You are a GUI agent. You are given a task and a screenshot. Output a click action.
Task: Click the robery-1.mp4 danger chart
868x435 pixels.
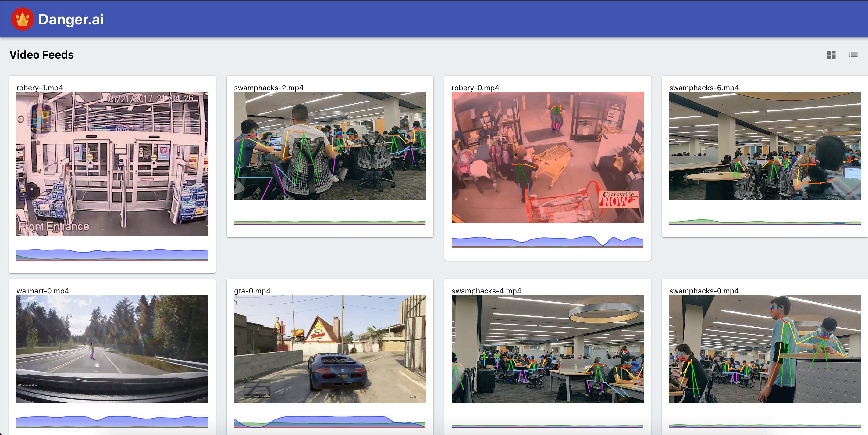coord(112,254)
